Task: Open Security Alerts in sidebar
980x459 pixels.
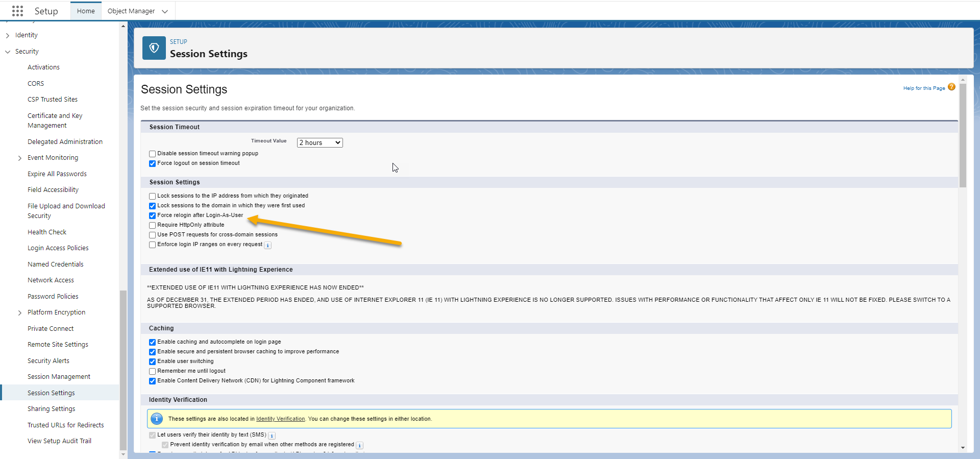Action: click(48, 361)
